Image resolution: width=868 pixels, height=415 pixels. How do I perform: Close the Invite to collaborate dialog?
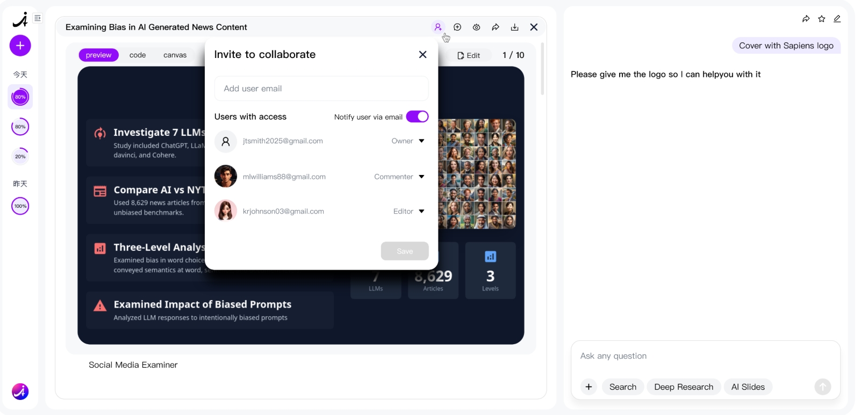click(x=422, y=54)
